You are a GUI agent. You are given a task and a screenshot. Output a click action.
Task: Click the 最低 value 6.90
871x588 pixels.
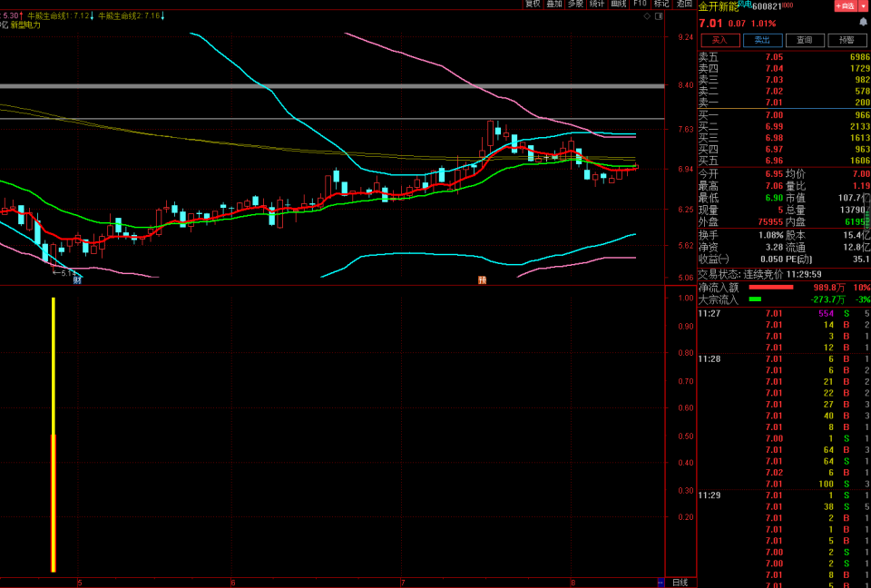coord(774,198)
